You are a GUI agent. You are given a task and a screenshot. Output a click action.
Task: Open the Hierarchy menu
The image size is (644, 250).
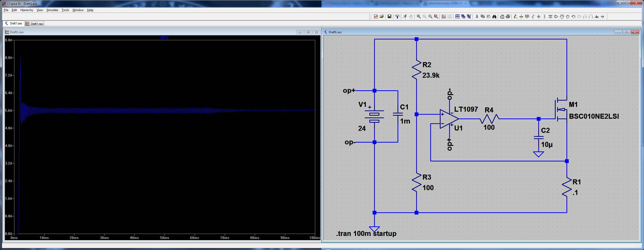point(27,10)
